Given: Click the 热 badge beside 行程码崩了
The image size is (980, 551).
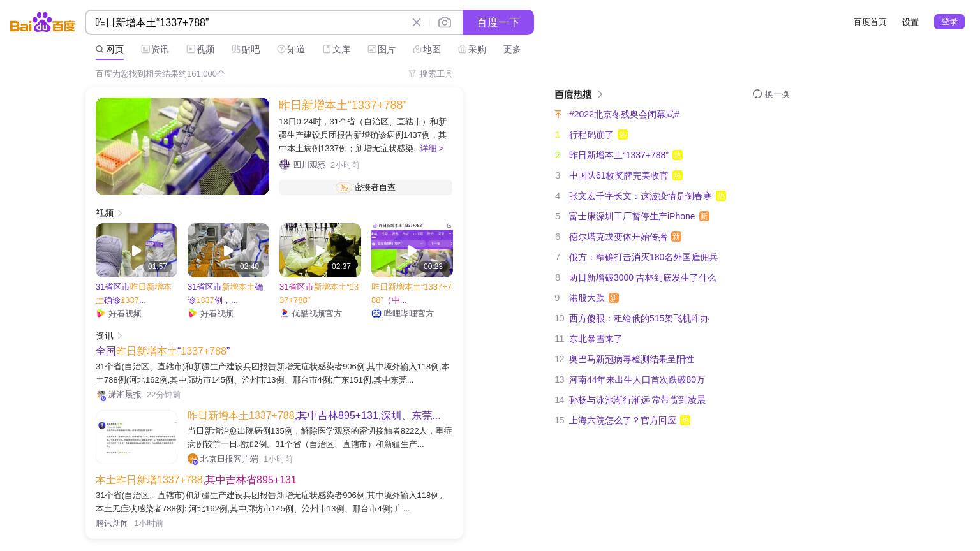Looking at the screenshot, I should click(623, 135).
